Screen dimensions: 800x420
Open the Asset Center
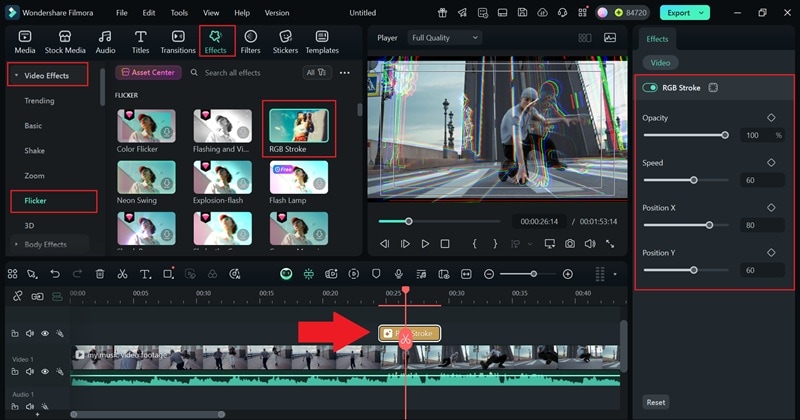tap(148, 72)
